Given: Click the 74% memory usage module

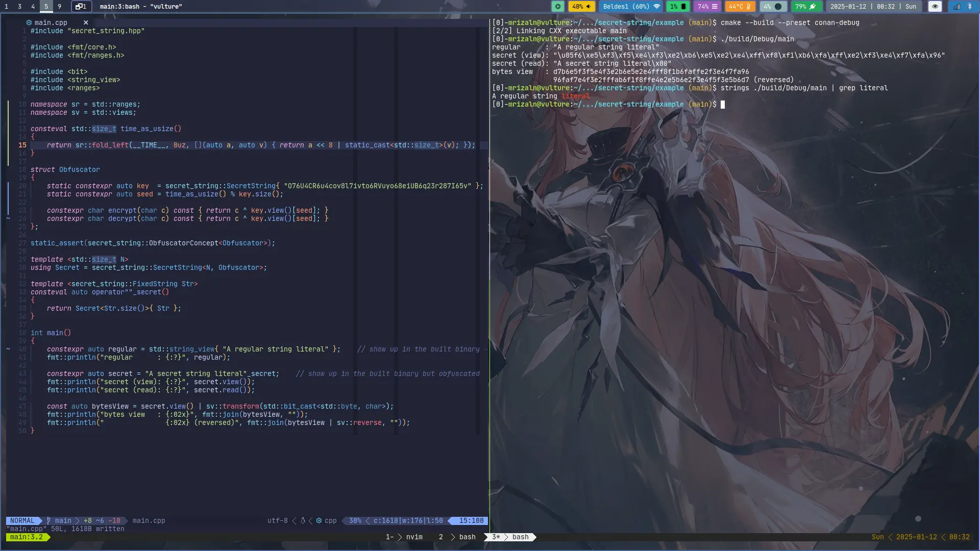Looking at the screenshot, I should pyautogui.click(x=707, y=7).
